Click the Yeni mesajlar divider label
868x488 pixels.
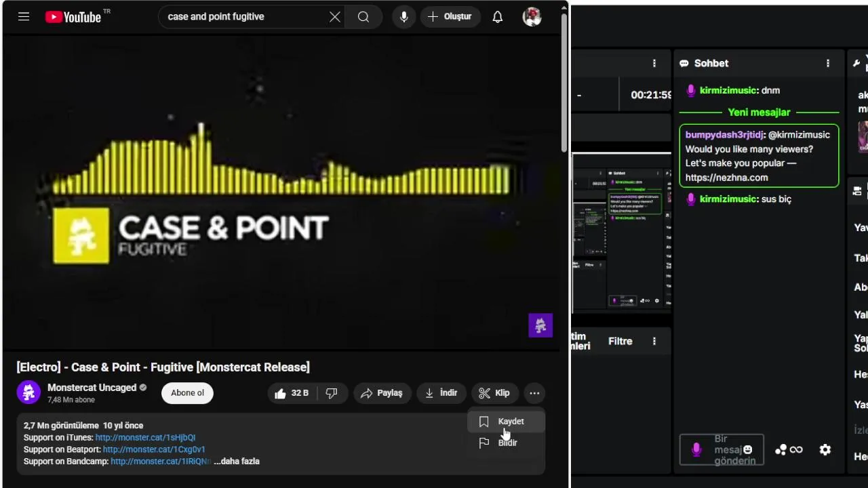[x=759, y=113]
